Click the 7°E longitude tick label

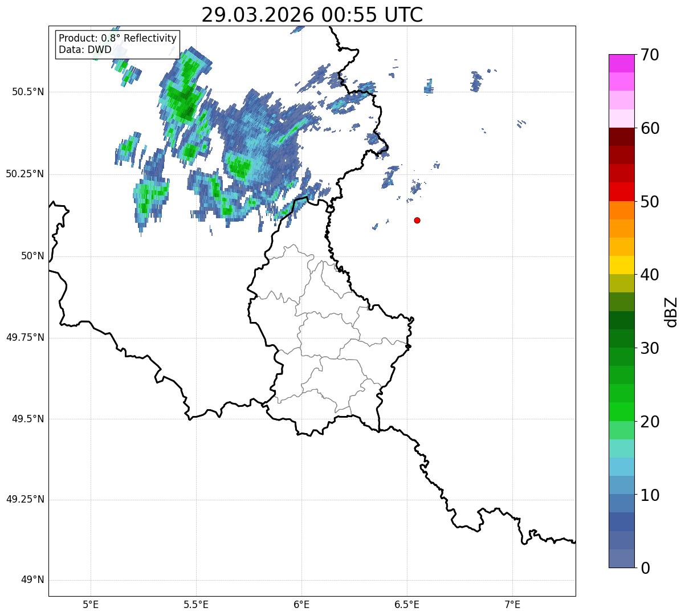click(512, 605)
